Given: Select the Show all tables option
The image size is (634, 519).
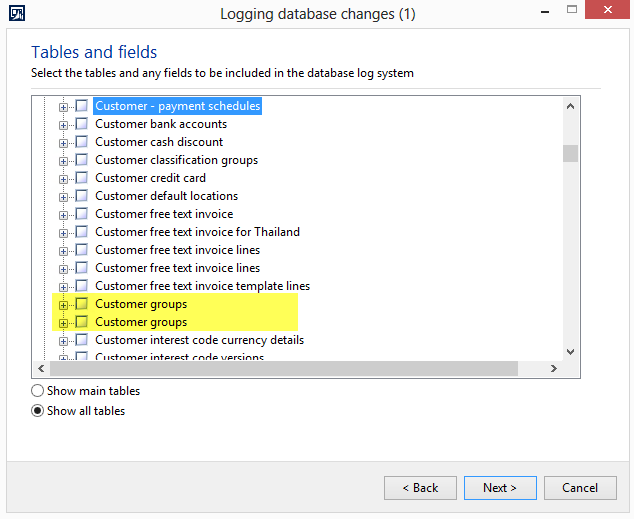Looking at the screenshot, I should [38, 411].
